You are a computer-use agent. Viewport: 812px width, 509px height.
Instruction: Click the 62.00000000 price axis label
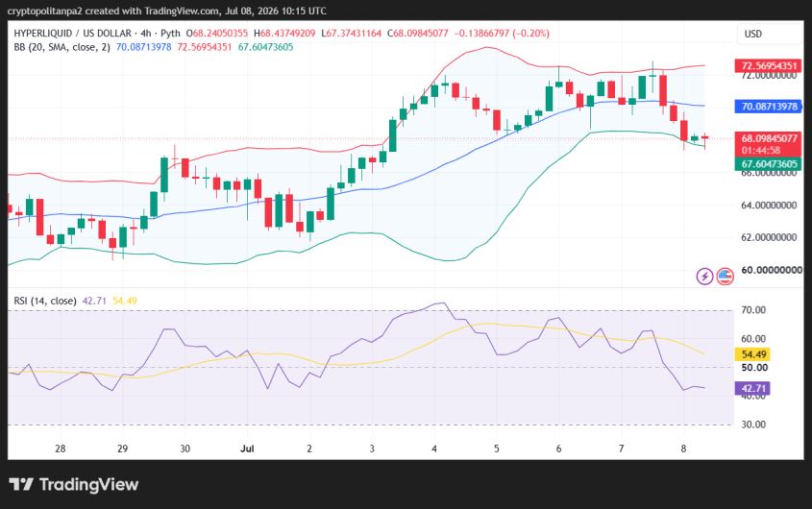pyautogui.click(x=769, y=237)
